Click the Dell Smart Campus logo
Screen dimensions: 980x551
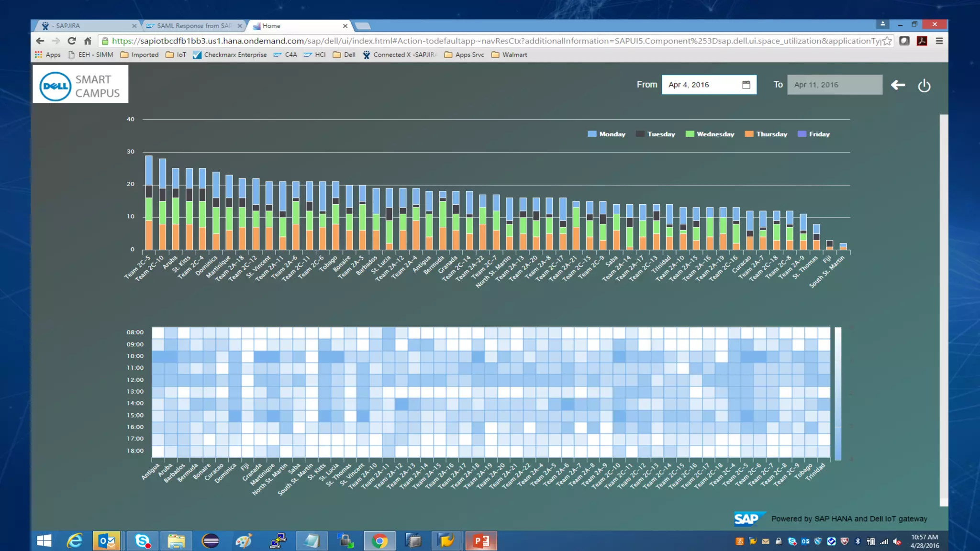tap(80, 84)
